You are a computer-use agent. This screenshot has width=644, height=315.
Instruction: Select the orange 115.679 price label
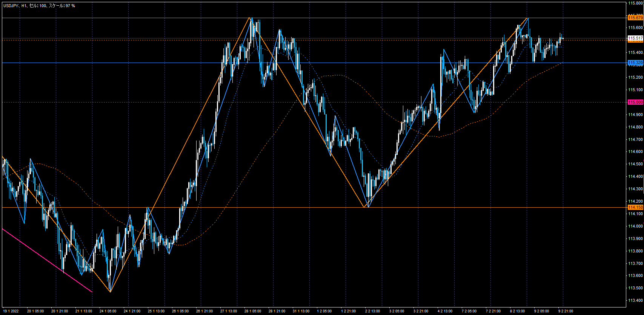click(x=635, y=18)
